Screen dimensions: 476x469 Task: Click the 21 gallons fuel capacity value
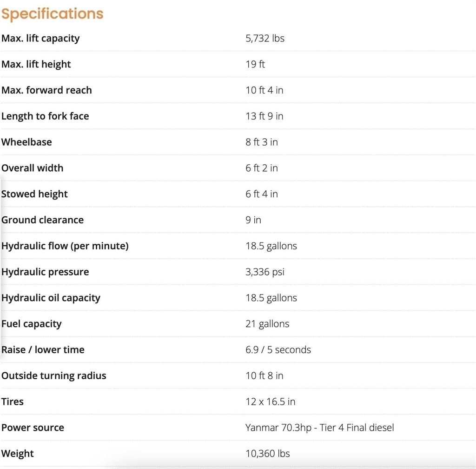267,324
